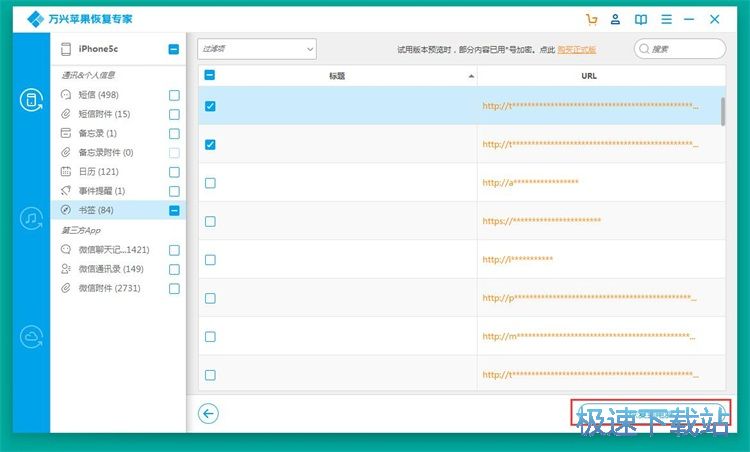The width and height of the screenshot is (750, 452).
Task: Check the 微信附件 (2731) checkbox
Action: coord(175,288)
